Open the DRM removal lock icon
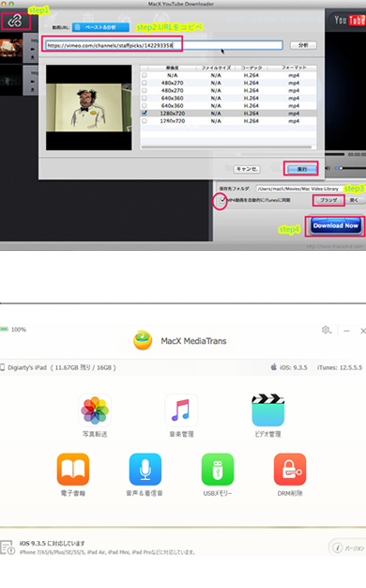Image resolution: width=366 pixels, height=588 pixels. pyautogui.click(x=290, y=469)
